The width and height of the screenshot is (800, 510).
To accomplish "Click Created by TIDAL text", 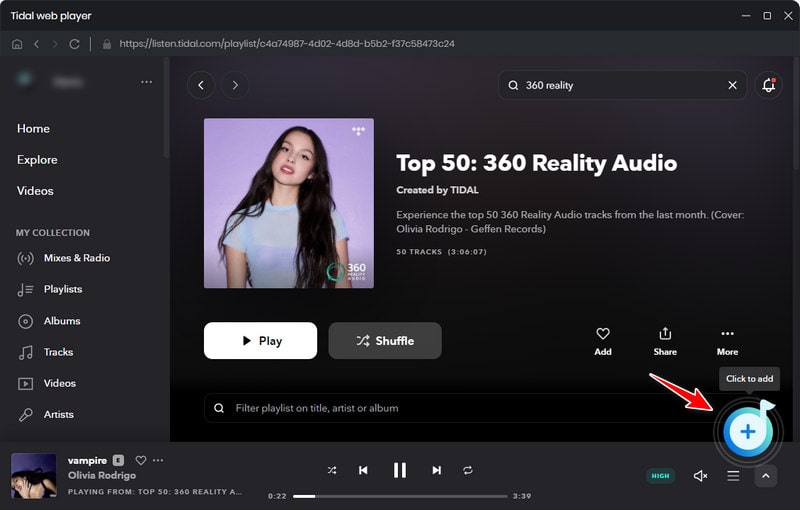I will (437, 190).
